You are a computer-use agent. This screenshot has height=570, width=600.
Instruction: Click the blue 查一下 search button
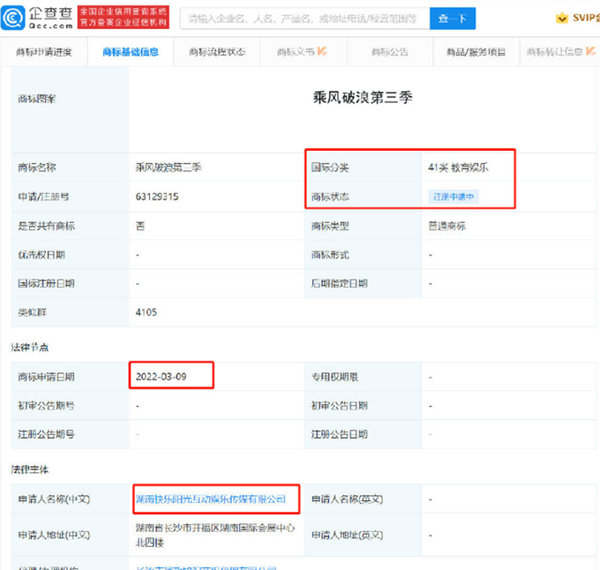point(453,18)
